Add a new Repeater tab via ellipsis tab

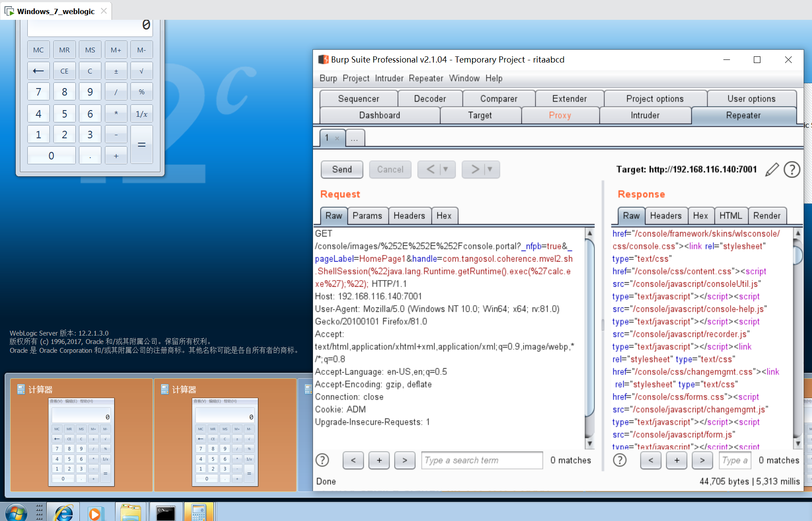pos(354,138)
